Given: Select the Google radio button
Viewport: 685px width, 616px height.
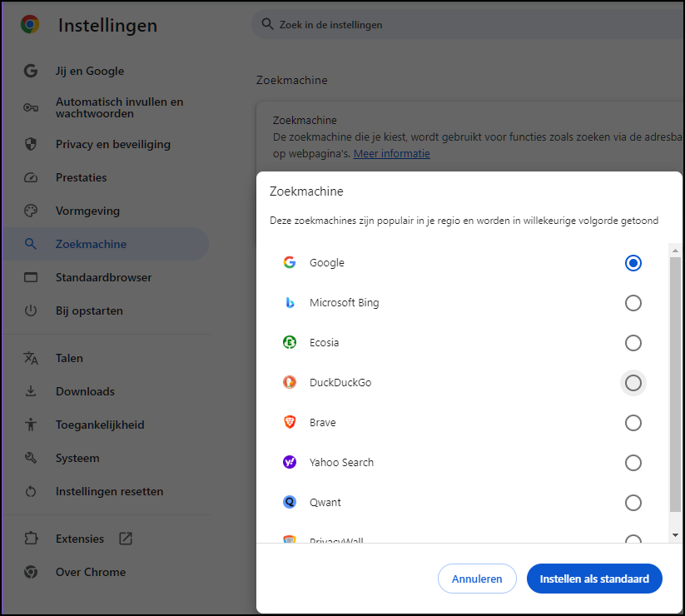Looking at the screenshot, I should tap(633, 263).
